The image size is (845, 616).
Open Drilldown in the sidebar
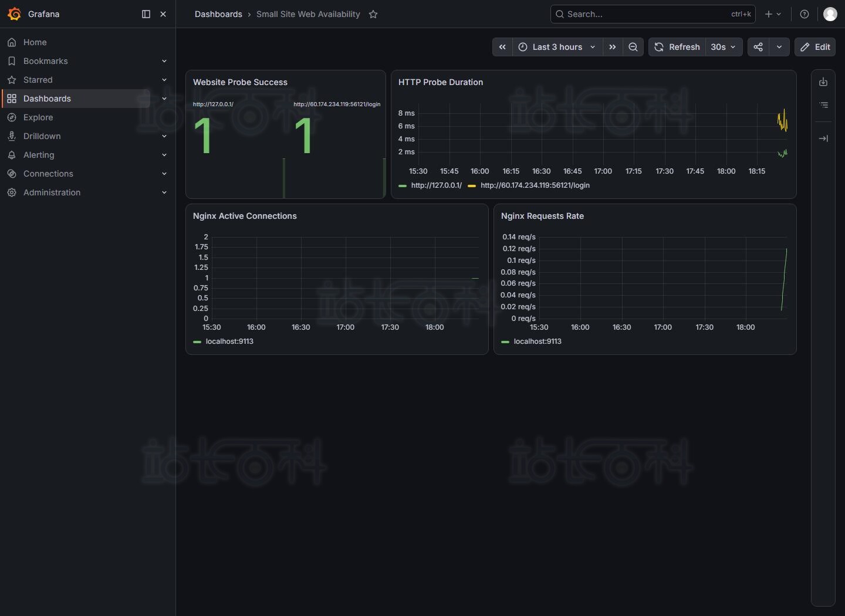[x=42, y=136]
